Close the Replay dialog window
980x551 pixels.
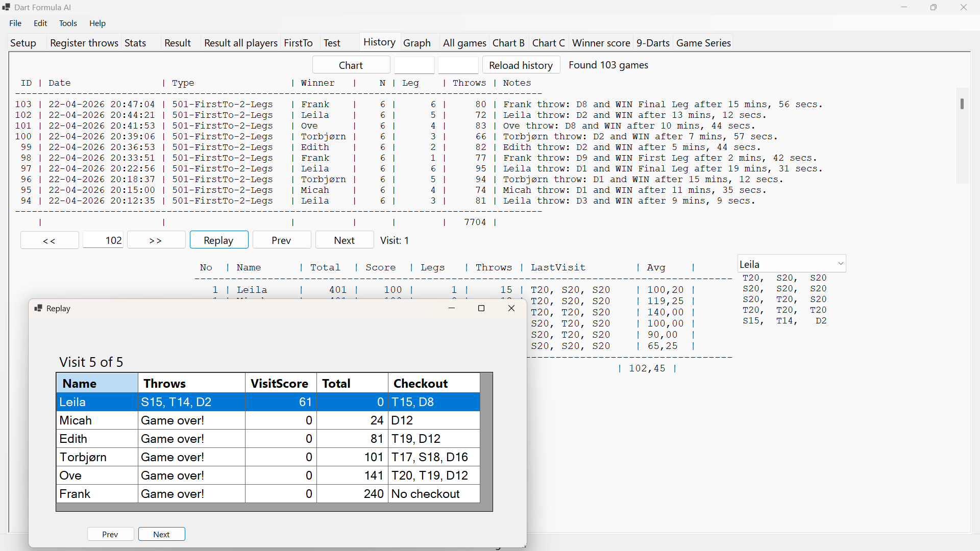pos(511,308)
